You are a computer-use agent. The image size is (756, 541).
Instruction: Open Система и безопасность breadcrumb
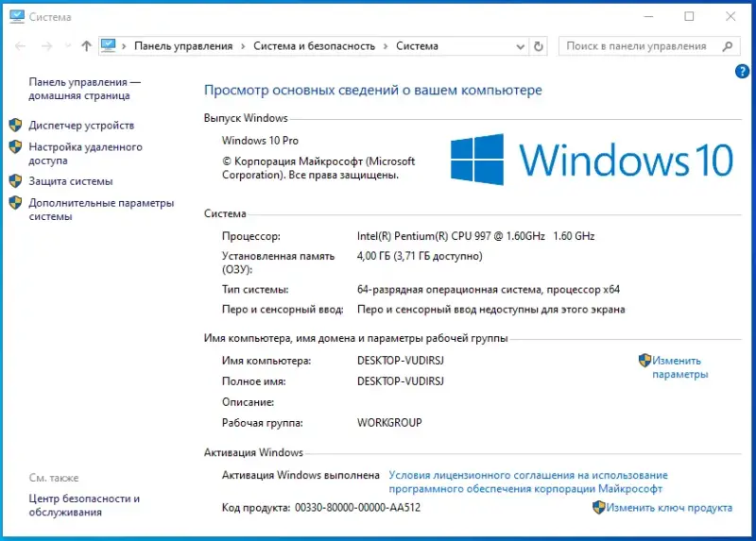(314, 46)
